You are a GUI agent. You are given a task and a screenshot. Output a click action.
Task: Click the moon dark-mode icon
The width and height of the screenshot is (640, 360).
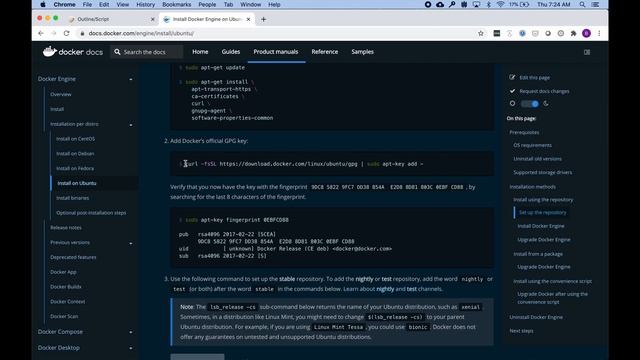[x=546, y=104]
